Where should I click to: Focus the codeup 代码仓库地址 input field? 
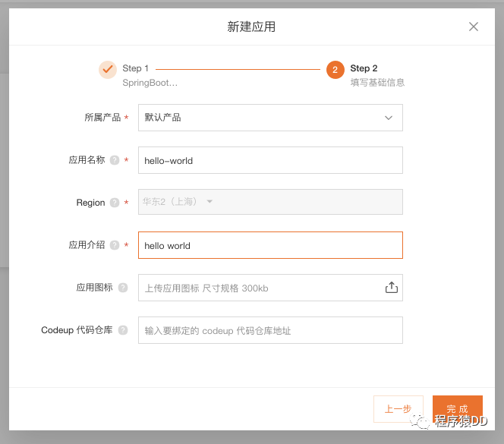(x=270, y=330)
